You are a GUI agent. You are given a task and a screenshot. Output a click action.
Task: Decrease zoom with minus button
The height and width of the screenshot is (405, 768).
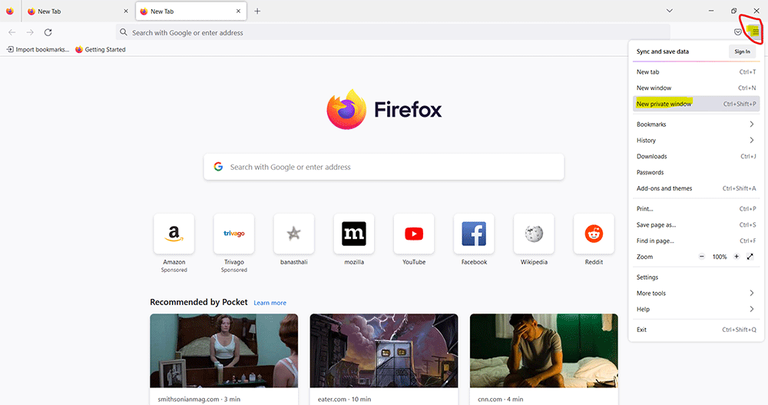tap(701, 257)
